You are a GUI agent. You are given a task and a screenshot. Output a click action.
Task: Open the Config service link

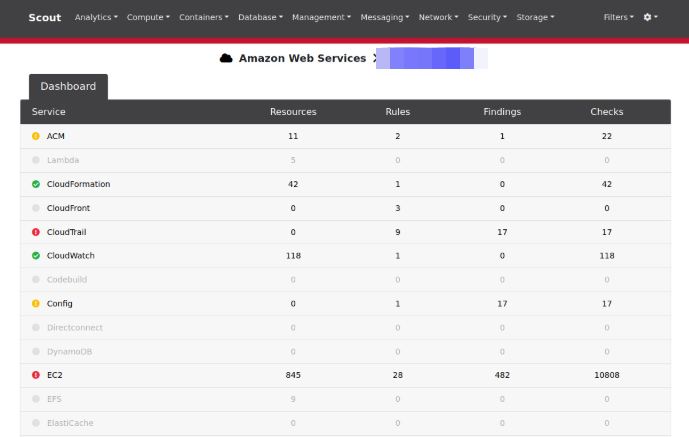59,303
